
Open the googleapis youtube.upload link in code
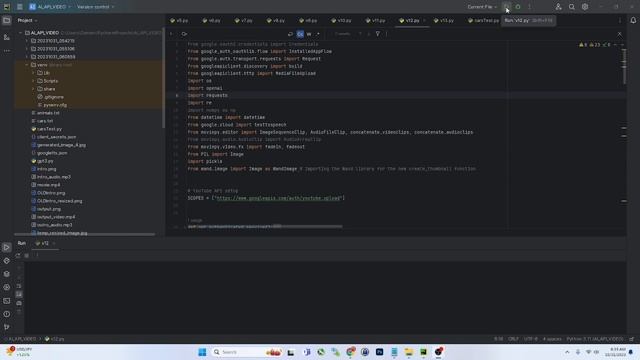click(x=278, y=198)
